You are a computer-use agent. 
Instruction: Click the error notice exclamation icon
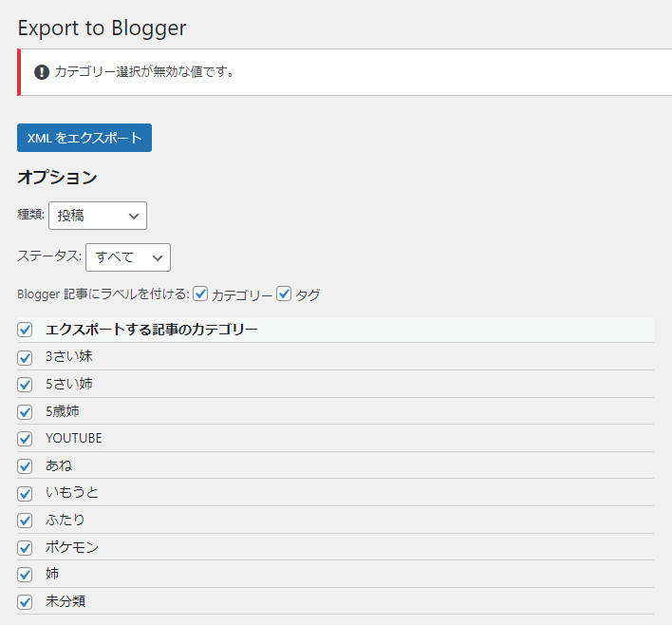coord(42,72)
